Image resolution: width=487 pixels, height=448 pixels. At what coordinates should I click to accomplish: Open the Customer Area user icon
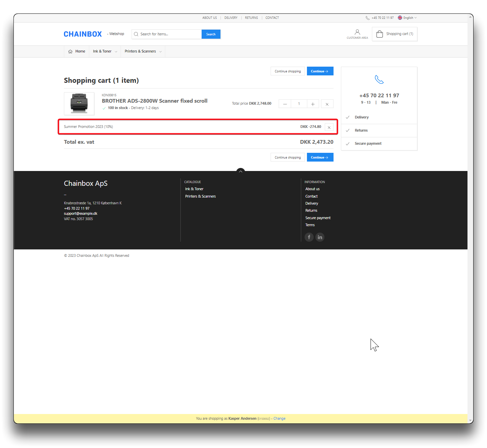tap(357, 33)
